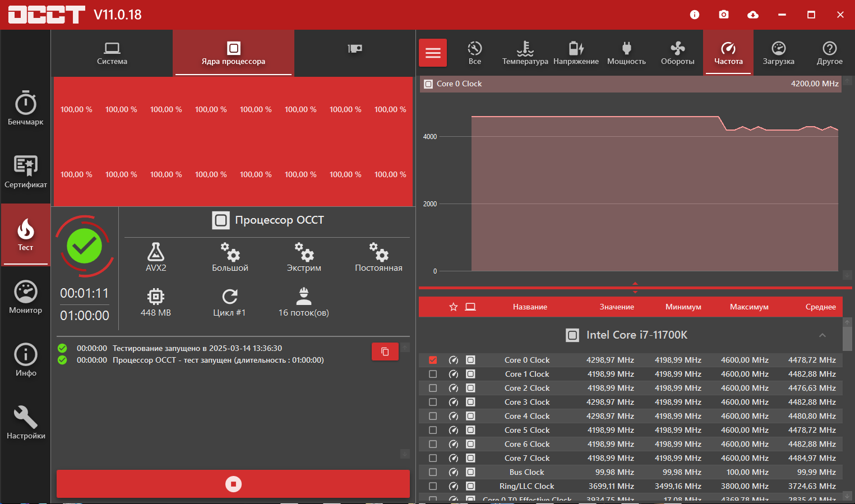Open the red hamburger menu button
Image resolution: width=855 pixels, height=504 pixels.
[x=433, y=53]
